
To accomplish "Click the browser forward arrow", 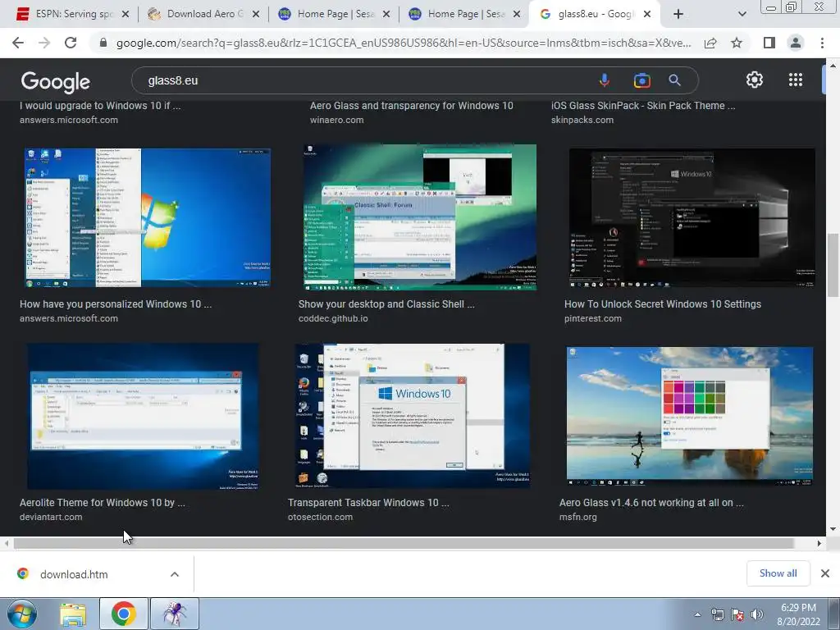I will (44, 43).
